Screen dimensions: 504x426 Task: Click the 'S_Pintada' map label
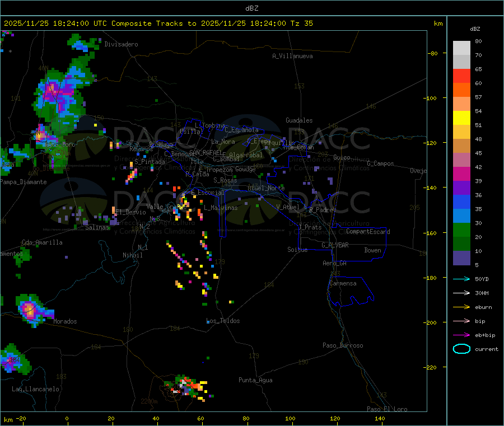point(150,162)
